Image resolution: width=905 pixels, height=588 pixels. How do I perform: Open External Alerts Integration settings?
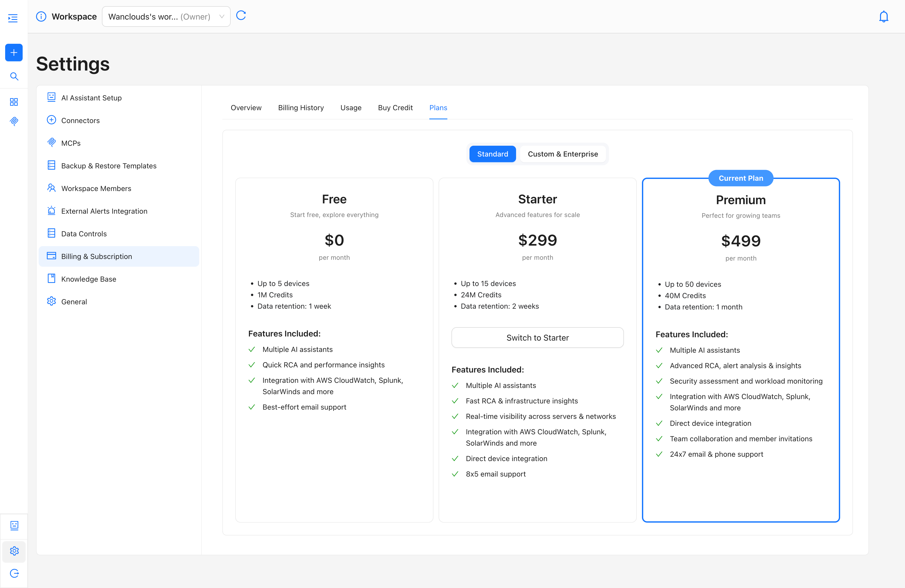click(x=104, y=211)
